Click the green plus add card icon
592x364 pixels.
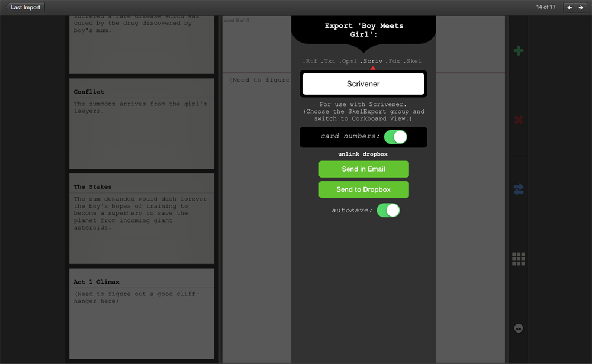(519, 51)
